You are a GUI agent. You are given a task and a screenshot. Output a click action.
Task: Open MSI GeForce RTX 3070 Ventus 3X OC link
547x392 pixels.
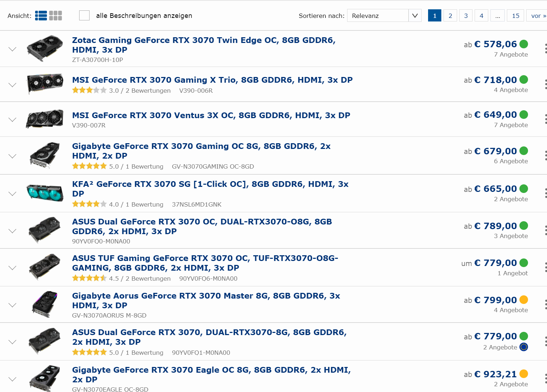(211, 115)
